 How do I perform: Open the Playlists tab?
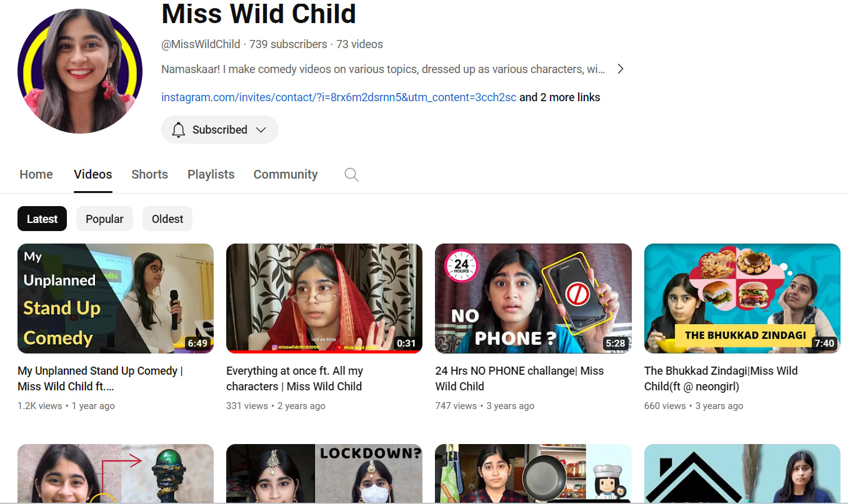(211, 175)
